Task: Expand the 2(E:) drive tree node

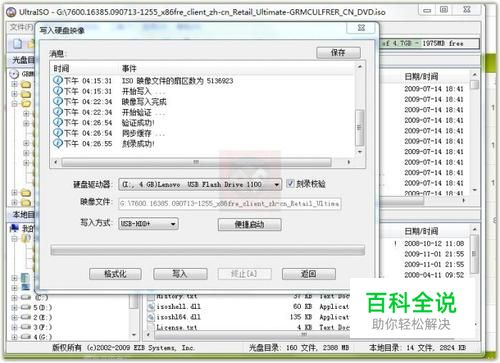Action: pyautogui.click(x=14, y=317)
